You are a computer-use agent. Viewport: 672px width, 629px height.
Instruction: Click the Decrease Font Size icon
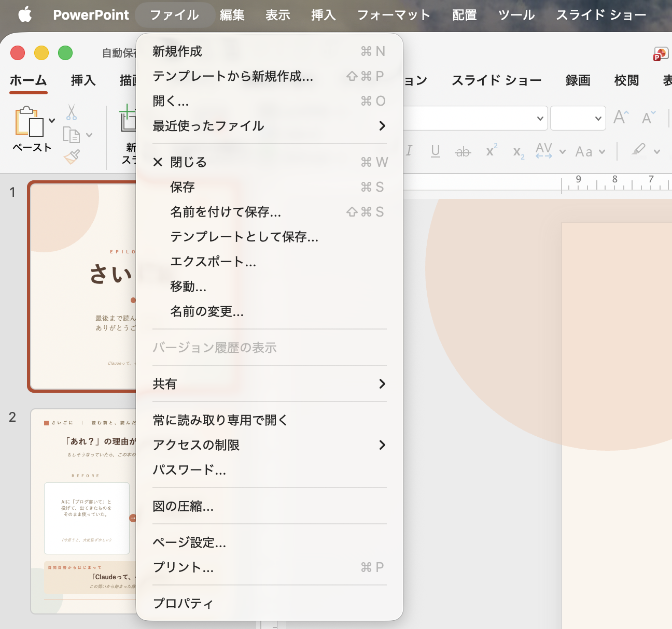click(x=648, y=118)
